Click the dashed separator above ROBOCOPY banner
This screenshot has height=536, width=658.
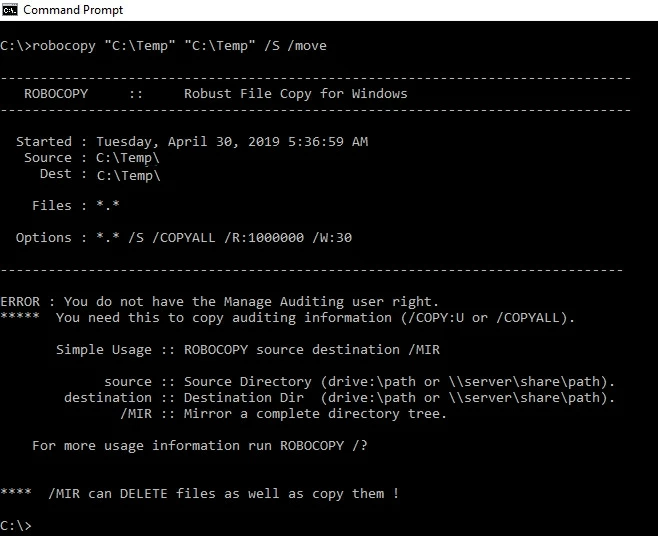point(316,78)
